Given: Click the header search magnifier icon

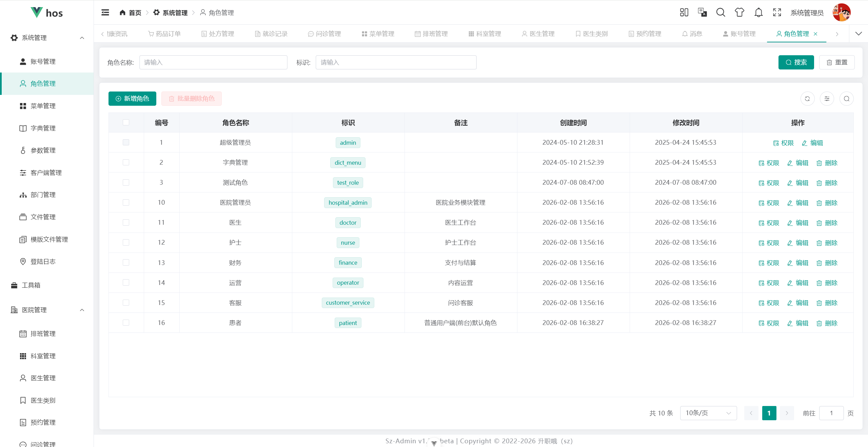Looking at the screenshot, I should tap(721, 13).
